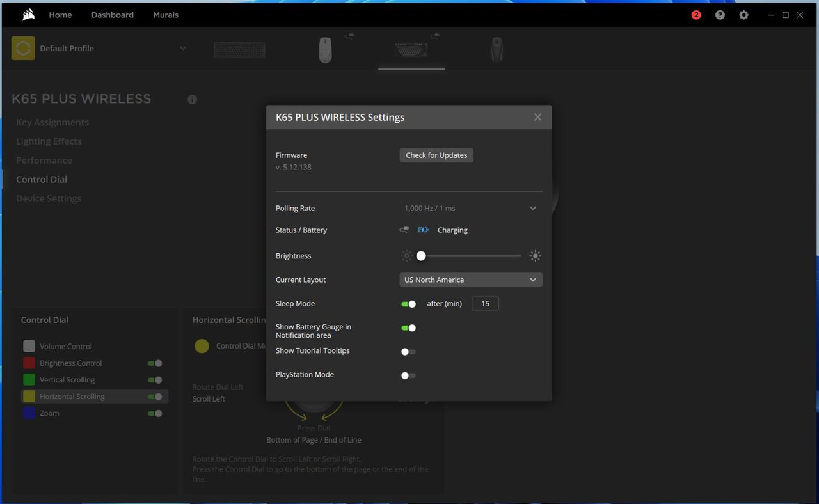The width and height of the screenshot is (819, 504).
Task: Click the gray Volume Control color swatch
Action: 29,346
